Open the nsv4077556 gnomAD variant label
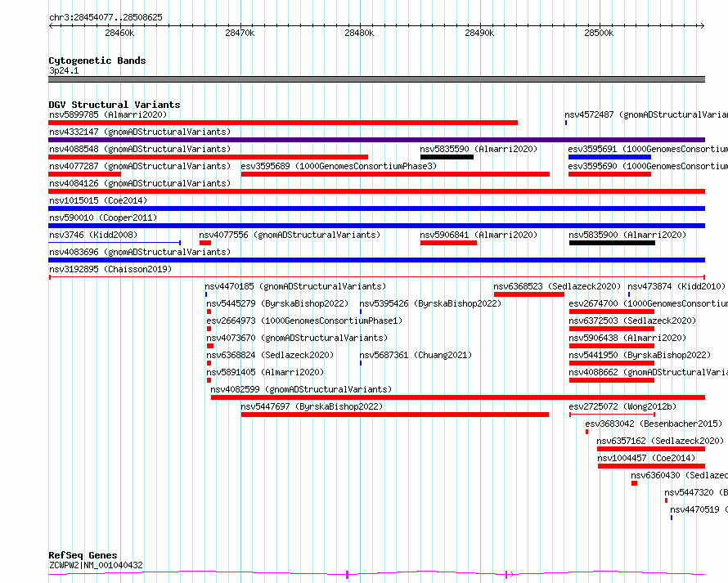This screenshot has height=583, width=728. [290, 235]
